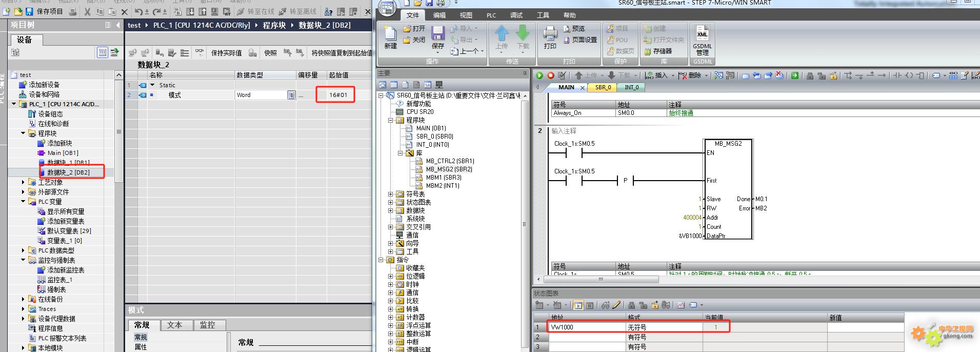Image resolution: width=980 pixels, height=352 pixels.
Task: Click the print icon in TIA Portal toolbar
Action: [72, 11]
